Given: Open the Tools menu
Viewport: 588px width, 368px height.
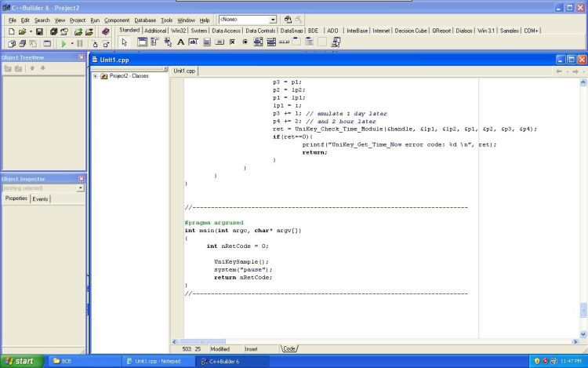Looking at the screenshot, I should (166, 20).
